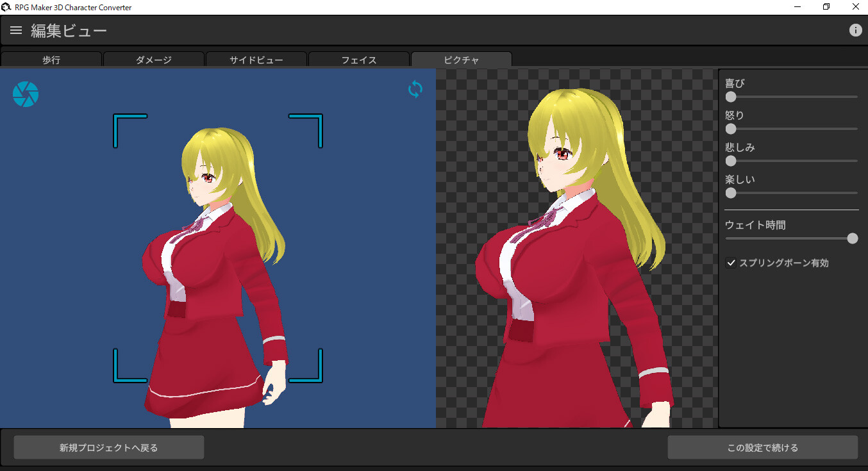Open the ダメージ tab
The height and width of the screenshot is (471, 868).
pyautogui.click(x=154, y=59)
